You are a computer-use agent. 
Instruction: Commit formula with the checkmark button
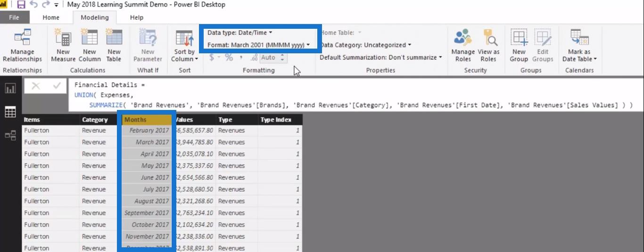tap(57, 86)
